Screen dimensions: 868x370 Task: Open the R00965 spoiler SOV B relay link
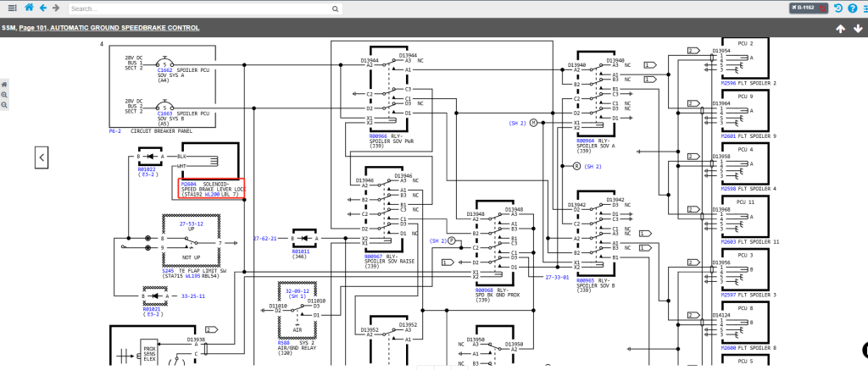[586, 281]
